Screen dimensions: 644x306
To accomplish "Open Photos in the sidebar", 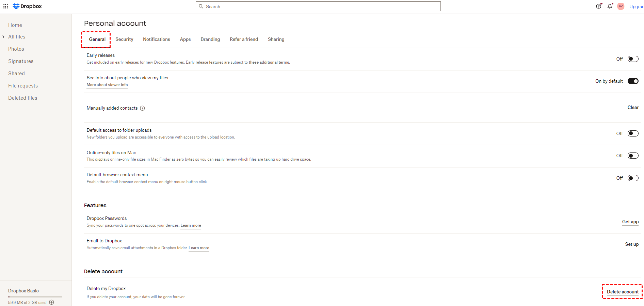I will tap(16, 49).
